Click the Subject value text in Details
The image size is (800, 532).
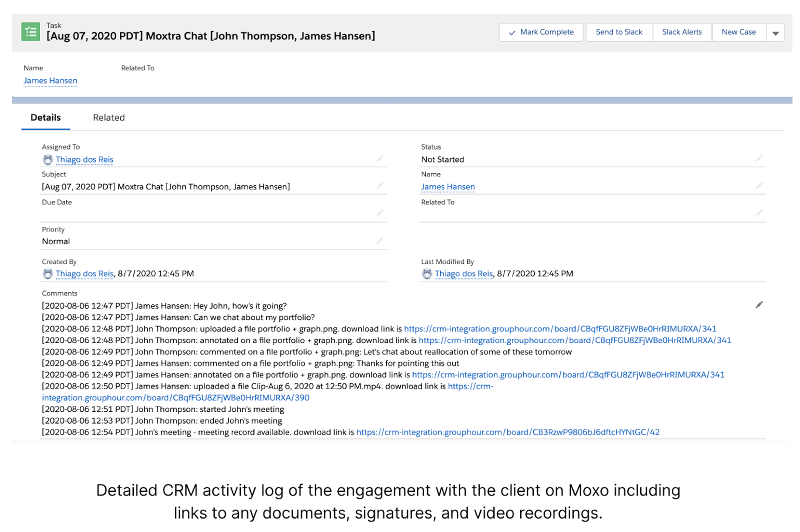pos(166,186)
